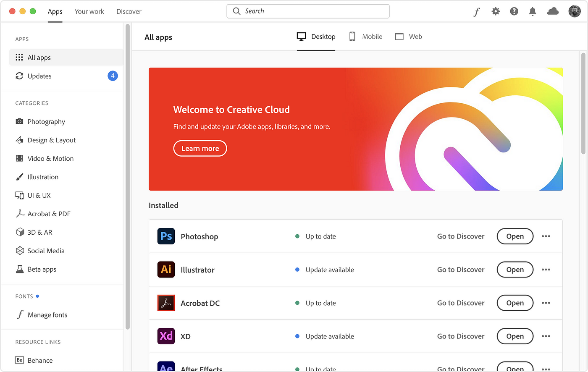The height and width of the screenshot is (372, 588).
Task: Click the Updates count badge 4
Action: pos(113,76)
